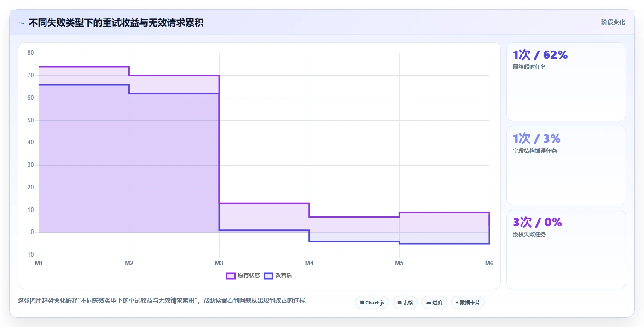Click the 1次 / 62% value
Viewport: 644px width, 327px height.
click(x=540, y=55)
